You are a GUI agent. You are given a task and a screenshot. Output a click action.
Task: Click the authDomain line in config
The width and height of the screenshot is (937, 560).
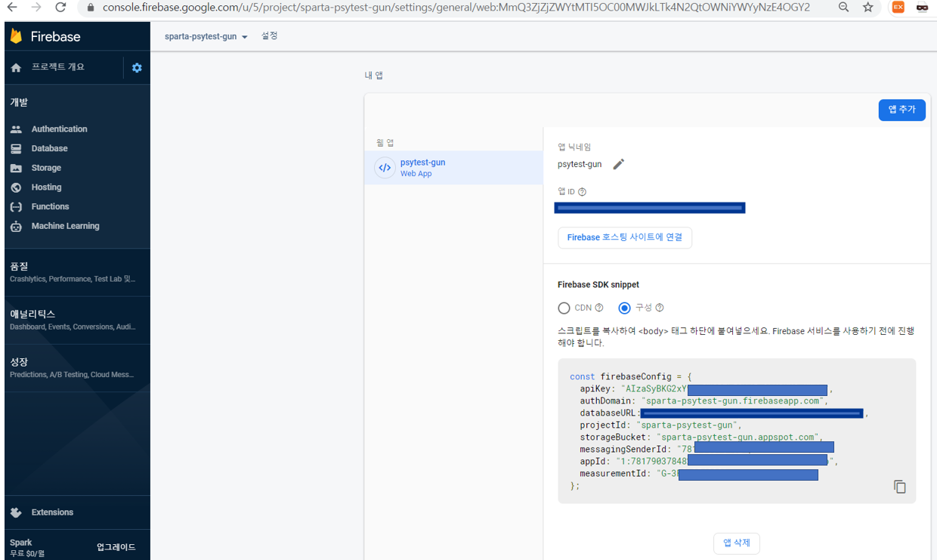(x=704, y=401)
